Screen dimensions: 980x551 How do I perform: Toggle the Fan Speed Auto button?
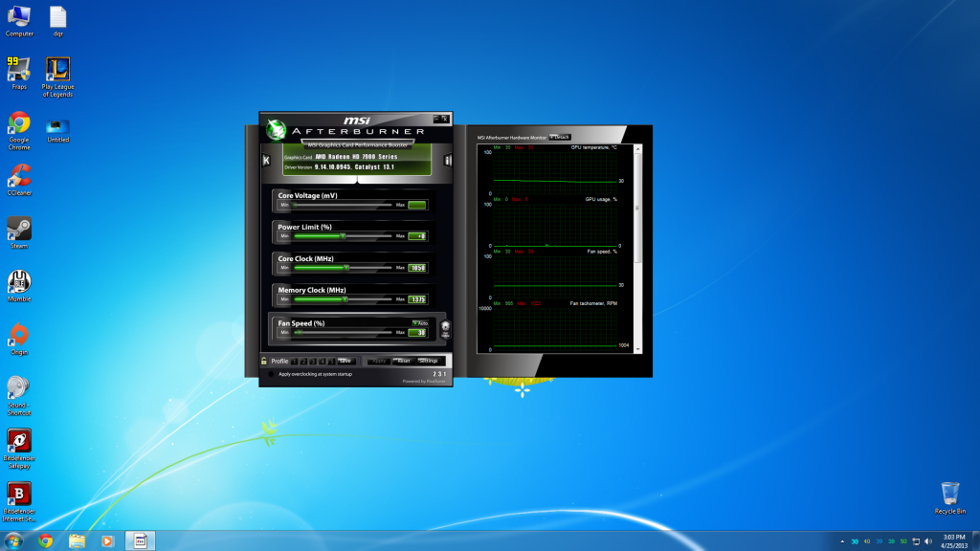421,323
